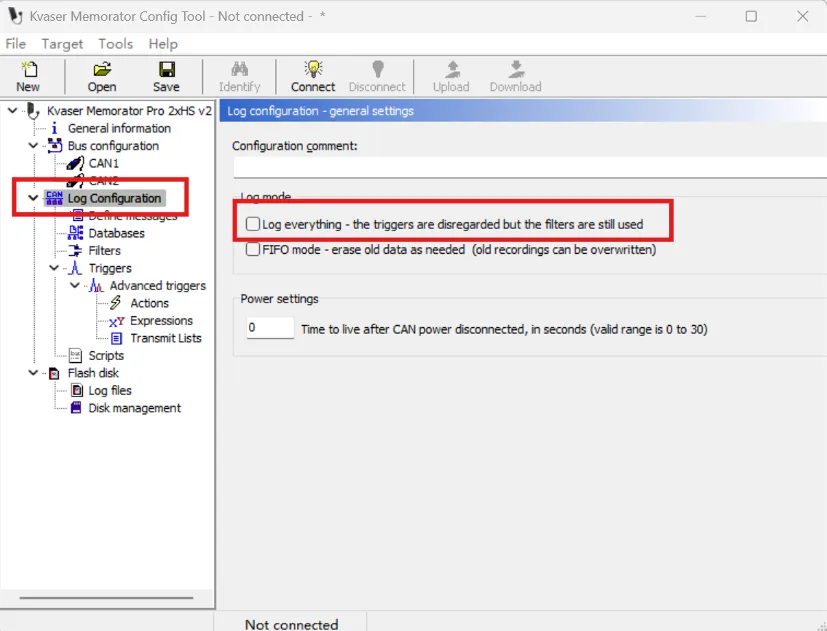This screenshot has width=827, height=631.
Task: Click the CAN1 connector icon
Action: (x=75, y=163)
